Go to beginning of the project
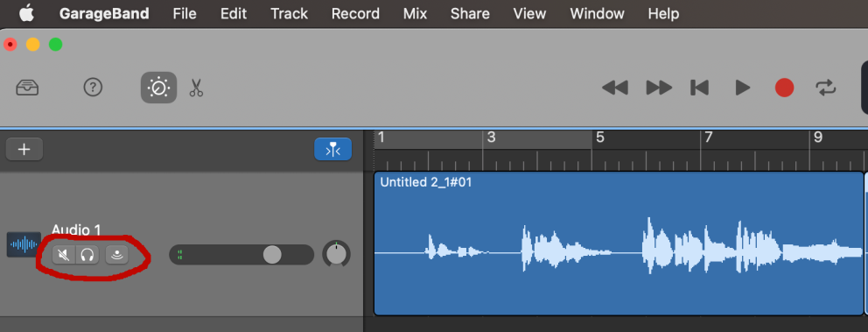Viewport: 868px width, 332px height. (699, 88)
